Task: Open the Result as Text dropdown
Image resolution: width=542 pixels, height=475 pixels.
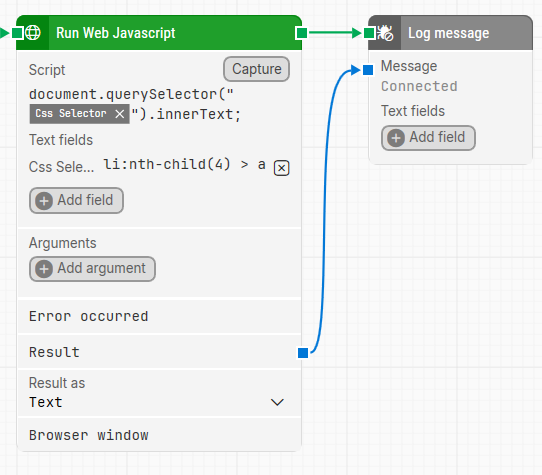Action: click(x=159, y=402)
